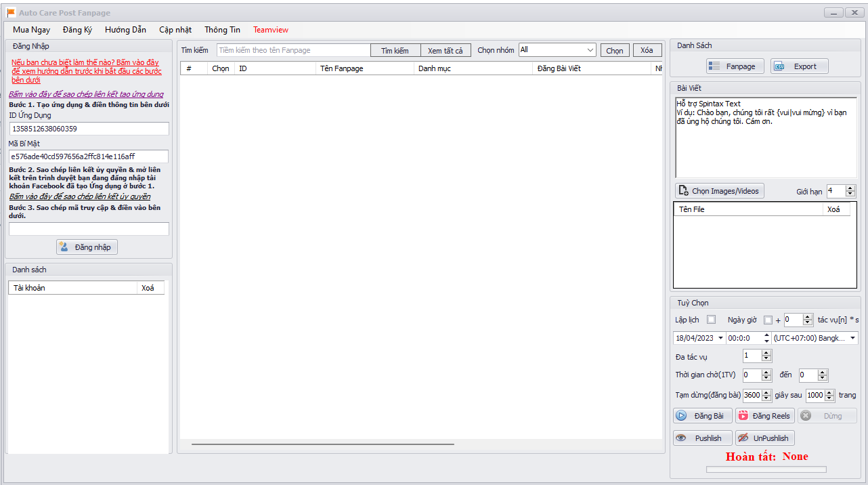Enable the Lập lịch checkbox

711,320
